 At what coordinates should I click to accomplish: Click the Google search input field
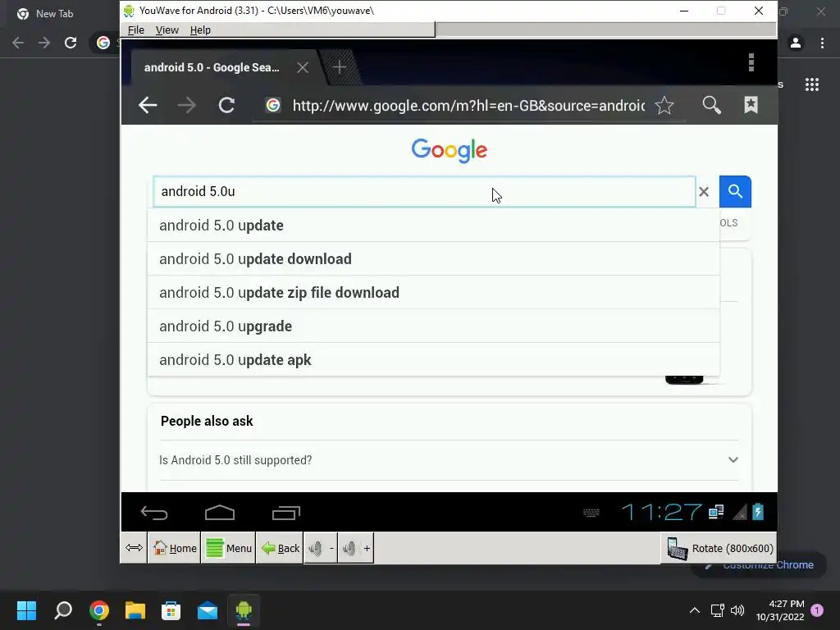click(x=424, y=191)
